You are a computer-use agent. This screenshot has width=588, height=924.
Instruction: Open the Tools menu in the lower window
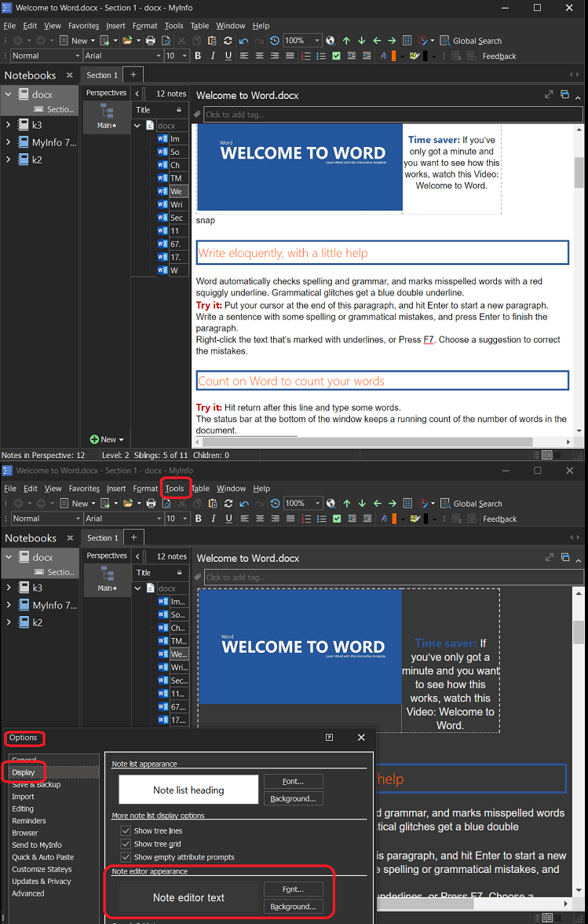[x=174, y=489]
